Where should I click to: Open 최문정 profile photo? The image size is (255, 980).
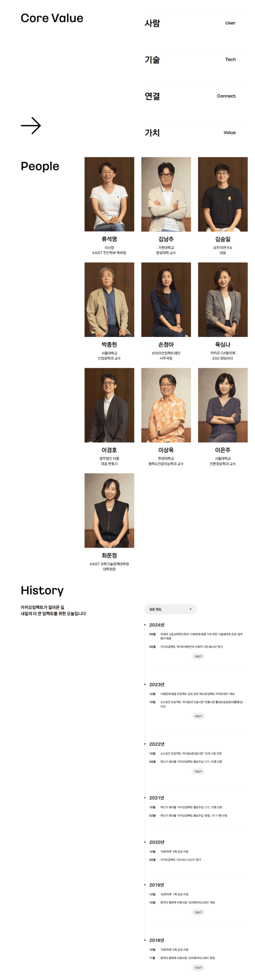point(109,510)
